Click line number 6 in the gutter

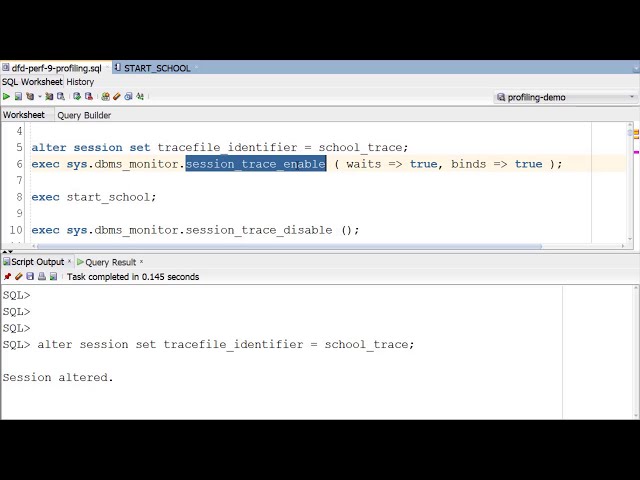coord(19,164)
